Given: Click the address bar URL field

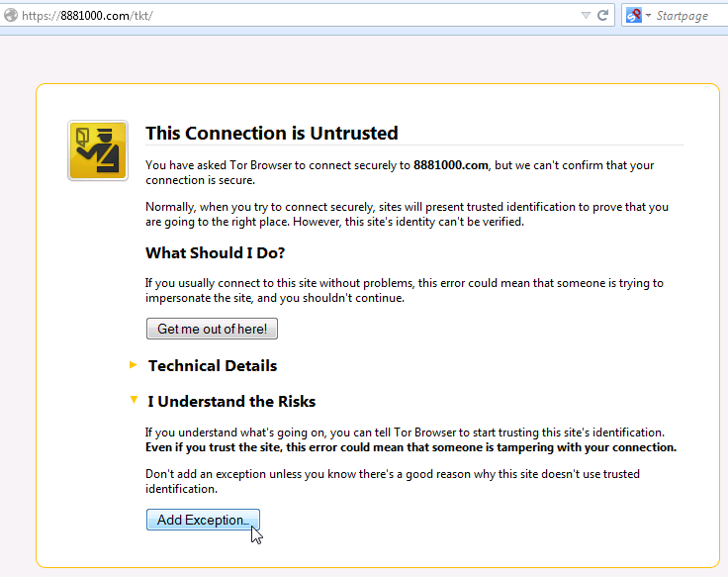Looking at the screenshot, I should pos(297,15).
